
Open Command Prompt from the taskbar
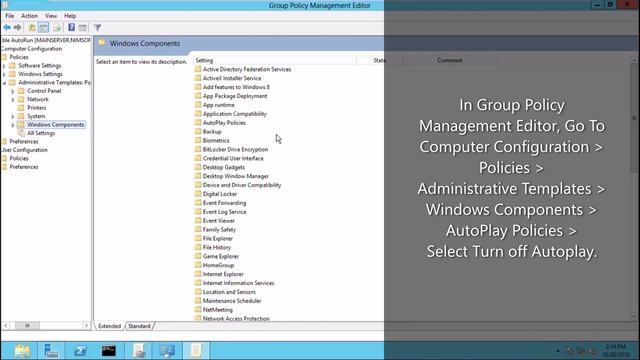click(109, 351)
